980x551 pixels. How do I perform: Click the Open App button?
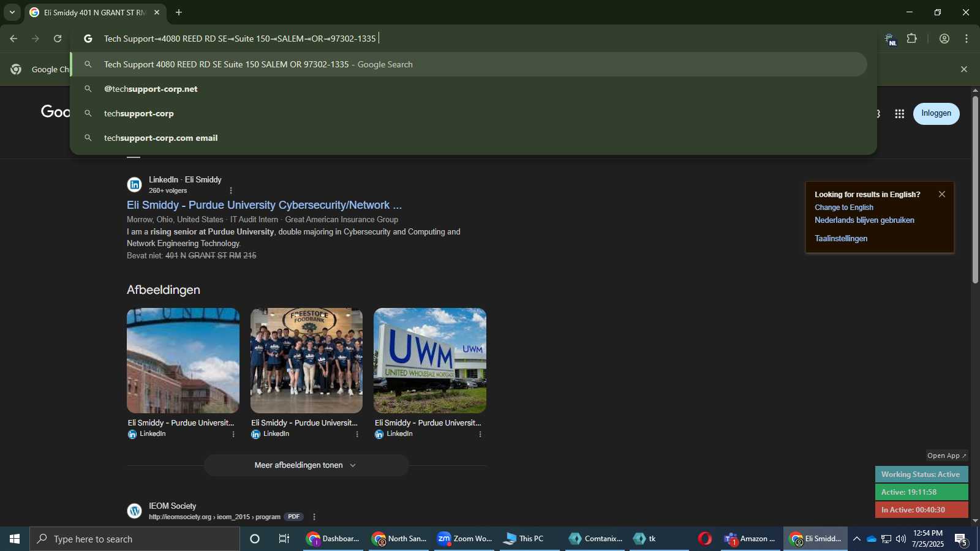point(947,455)
